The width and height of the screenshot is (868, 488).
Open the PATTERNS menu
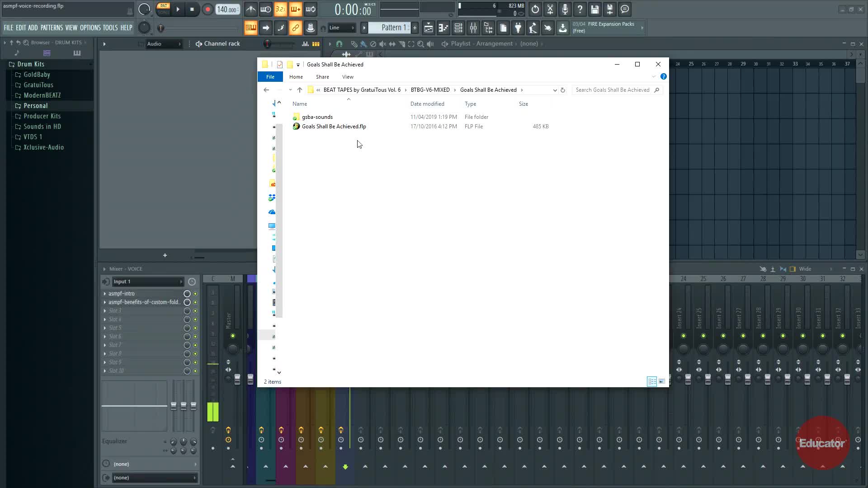pyautogui.click(x=52, y=28)
